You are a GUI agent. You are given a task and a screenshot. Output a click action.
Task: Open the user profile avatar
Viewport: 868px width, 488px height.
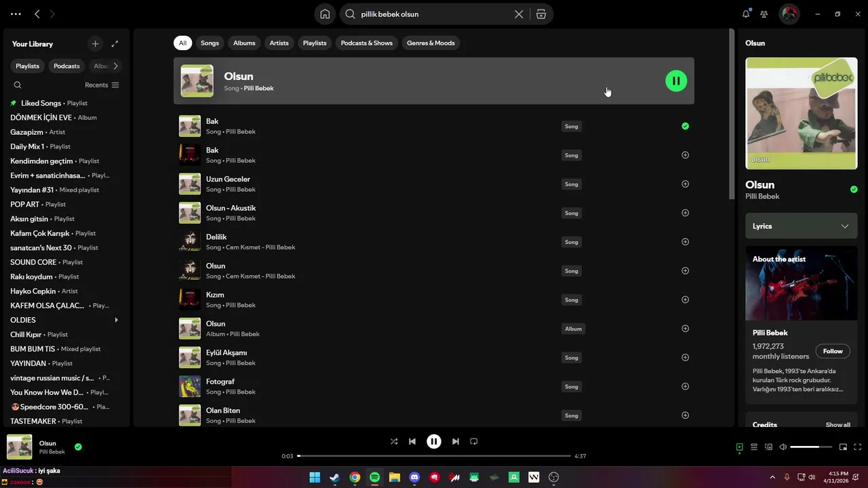tap(789, 14)
